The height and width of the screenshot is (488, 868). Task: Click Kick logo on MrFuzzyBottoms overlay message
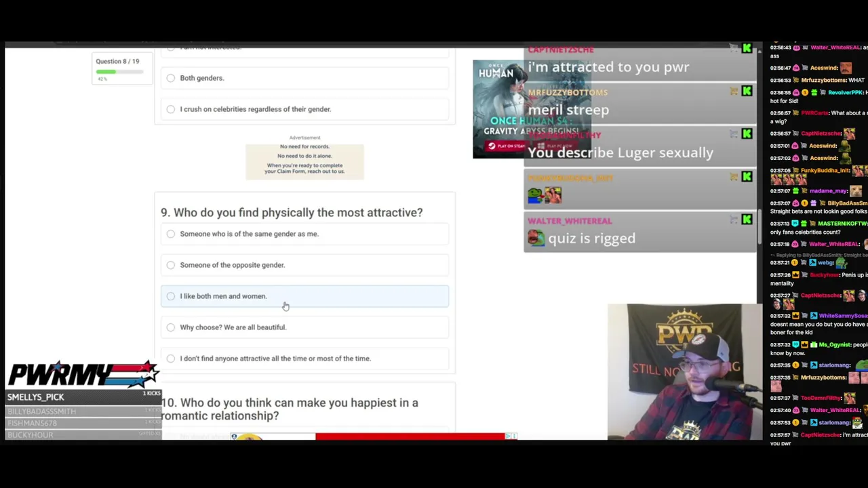(747, 91)
